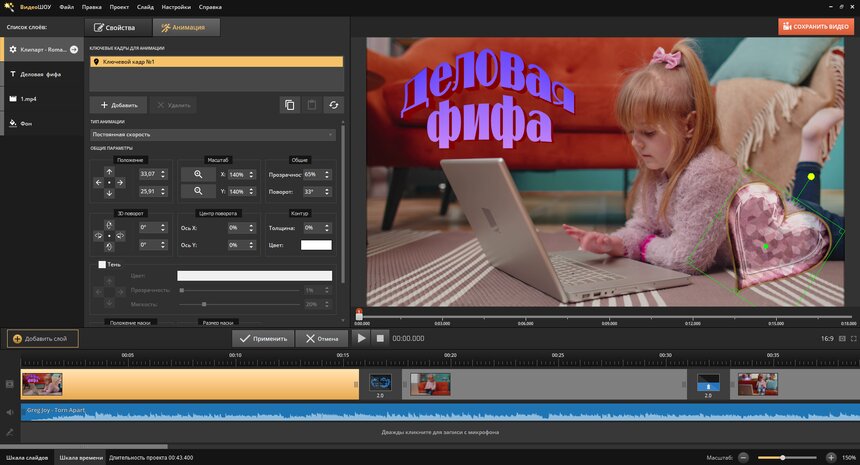Click Сохранить видео button
Screen dimensions: 860x465
[x=816, y=26]
